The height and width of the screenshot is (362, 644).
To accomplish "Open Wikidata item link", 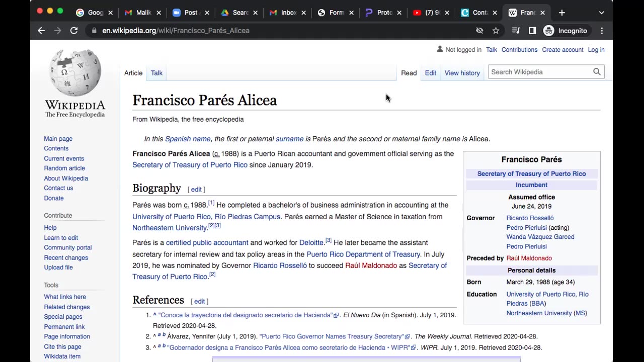I will pos(62,356).
